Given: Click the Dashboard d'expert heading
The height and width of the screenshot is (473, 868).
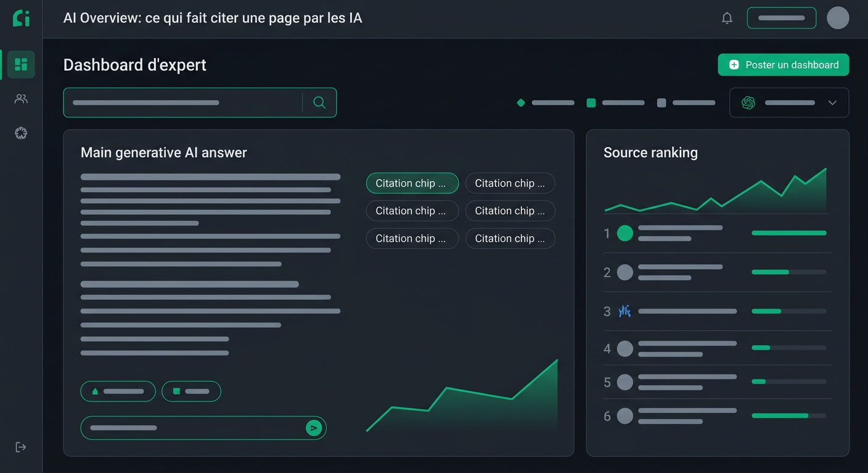Looking at the screenshot, I should [x=135, y=65].
